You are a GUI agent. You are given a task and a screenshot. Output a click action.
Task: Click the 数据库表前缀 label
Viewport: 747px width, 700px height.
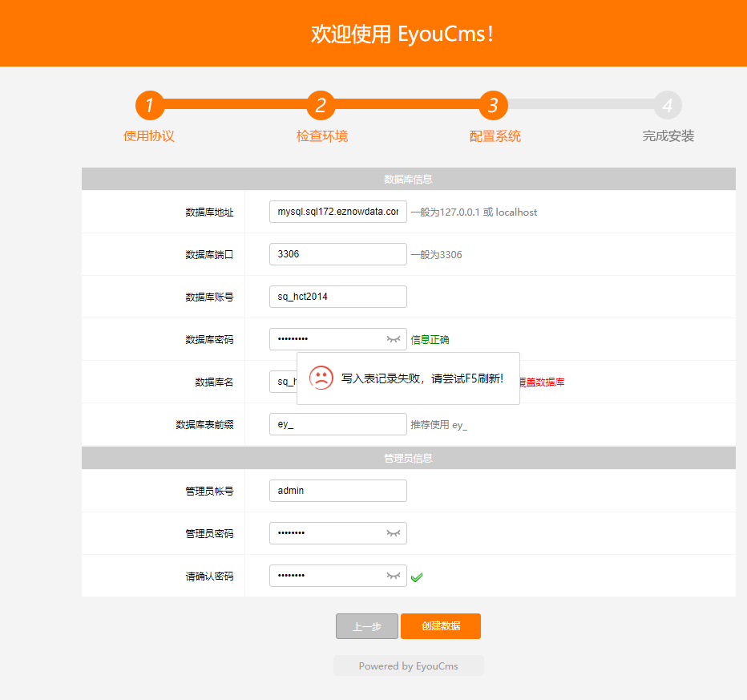[205, 425]
